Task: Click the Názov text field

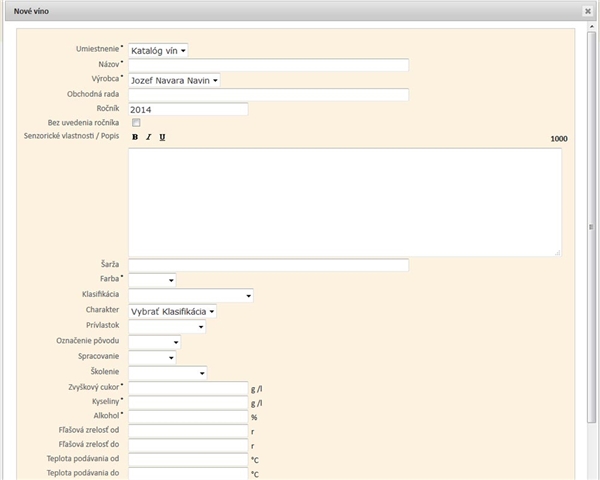Action: (x=269, y=65)
